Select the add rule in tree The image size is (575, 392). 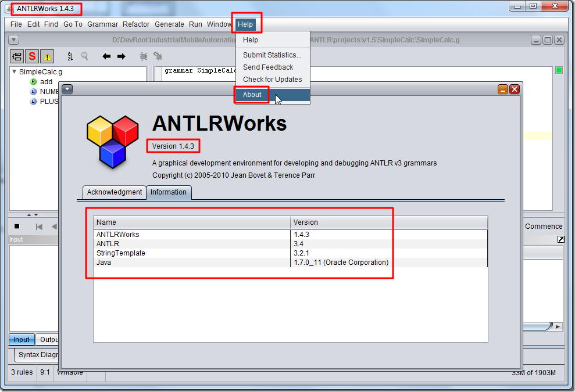46,82
